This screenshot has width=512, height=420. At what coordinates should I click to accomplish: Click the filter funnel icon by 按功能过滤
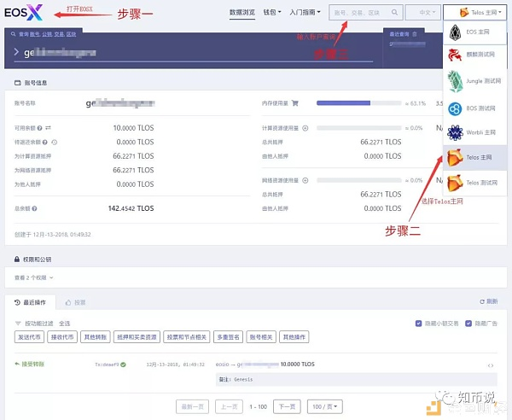coord(18,324)
